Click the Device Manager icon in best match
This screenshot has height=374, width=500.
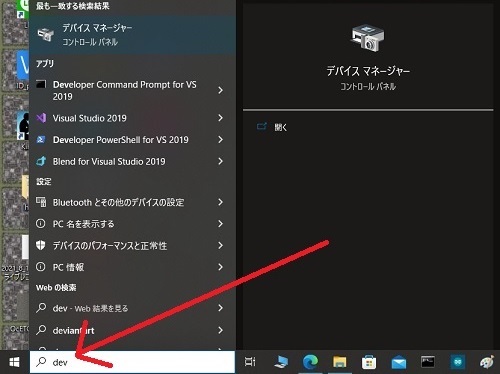[x=46, y=34]
